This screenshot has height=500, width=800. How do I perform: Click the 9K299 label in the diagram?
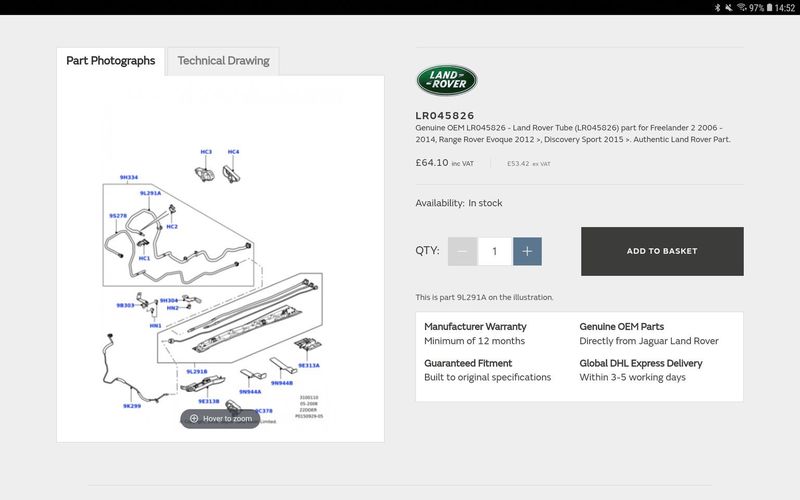pos(132,406)
